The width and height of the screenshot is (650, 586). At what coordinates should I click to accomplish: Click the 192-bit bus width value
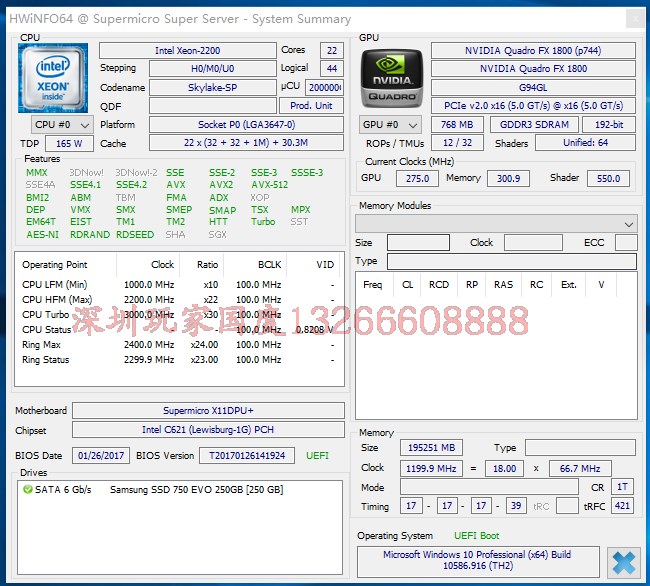(609, 125)
